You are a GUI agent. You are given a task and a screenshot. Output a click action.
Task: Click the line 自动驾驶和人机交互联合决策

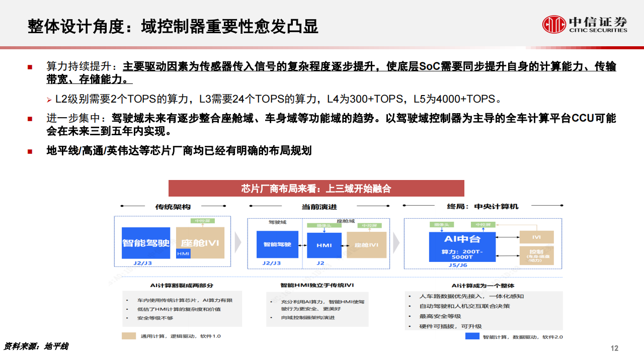pyautogui.click(x=464, y=306)
